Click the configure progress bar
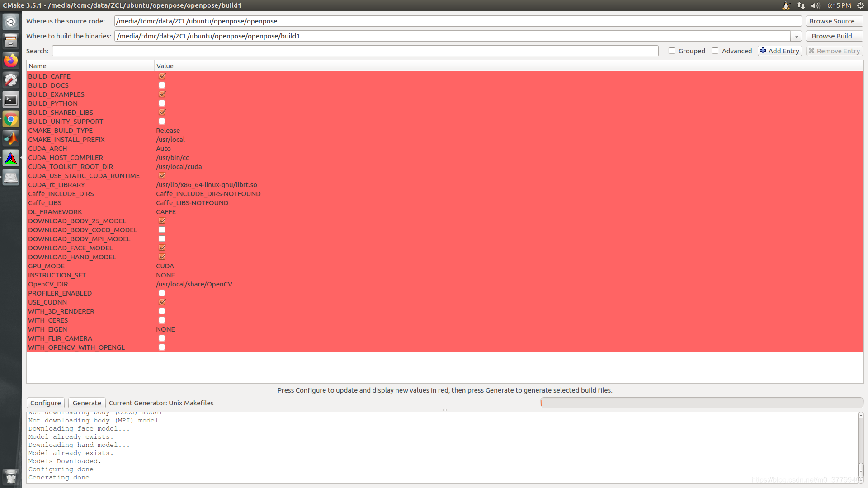Image resolution: width=868 pixels, height=488 pixels. (702, 403)
